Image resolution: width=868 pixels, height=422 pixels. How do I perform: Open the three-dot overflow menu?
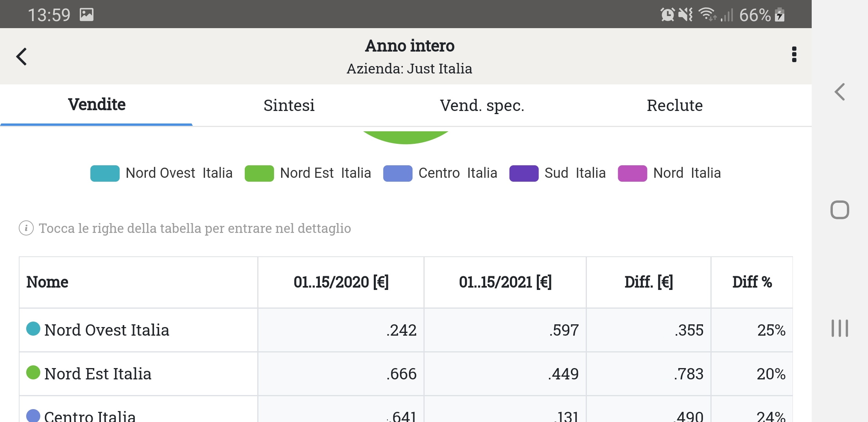(794, 55)
